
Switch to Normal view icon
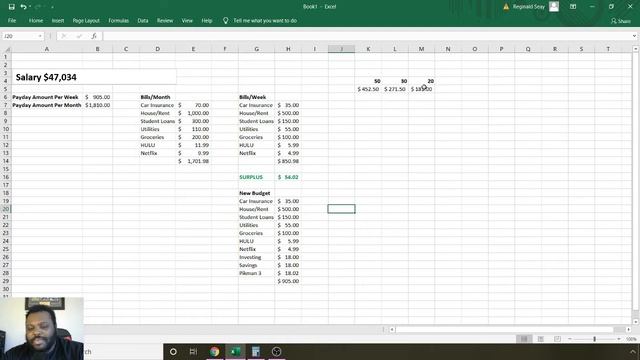pyautogui.click(x=524, y=339)
